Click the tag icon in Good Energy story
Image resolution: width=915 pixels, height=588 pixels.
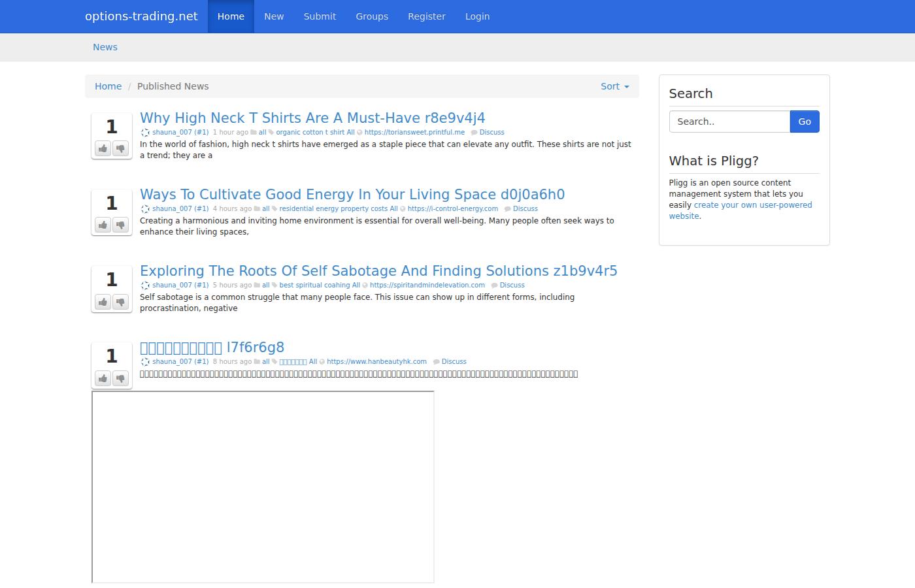coord(274,209)
